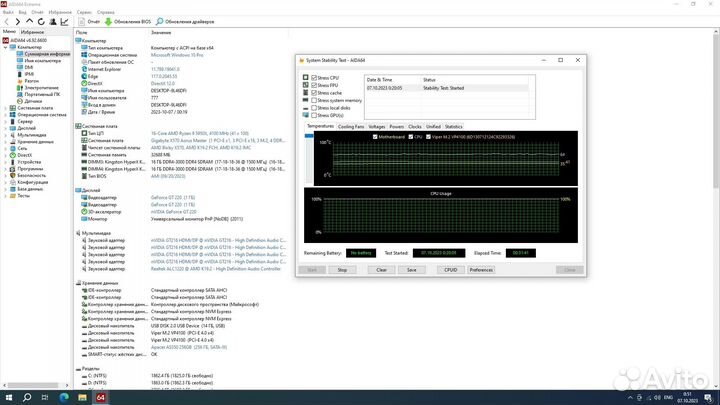Click the Обновления драйверов magnifier button

(x=185, y=22)
